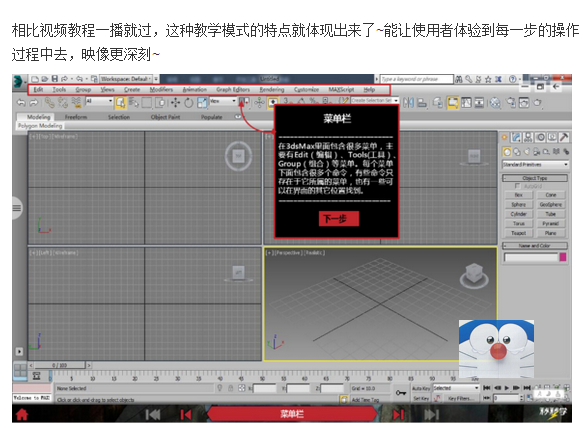Image resolution: width=584 pixels, height=428 pixels.
Task: Open the Modifiers menu
Action: point(161,89)
